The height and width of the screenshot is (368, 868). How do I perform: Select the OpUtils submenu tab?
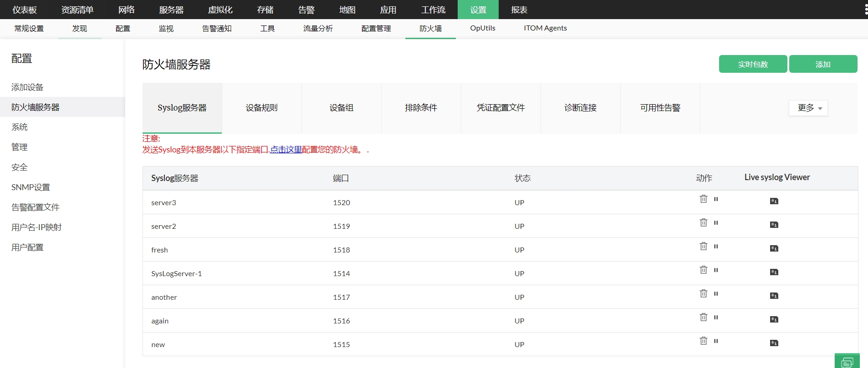tap(483, 28)
